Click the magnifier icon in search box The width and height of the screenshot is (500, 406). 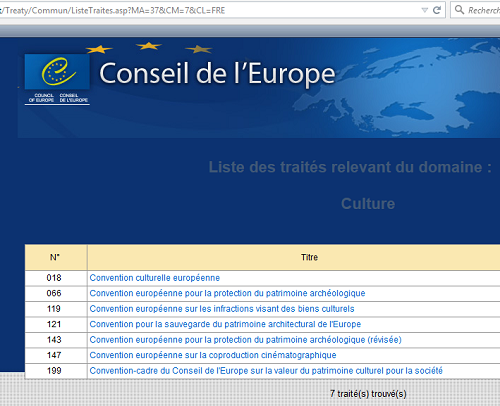[459, 10]
